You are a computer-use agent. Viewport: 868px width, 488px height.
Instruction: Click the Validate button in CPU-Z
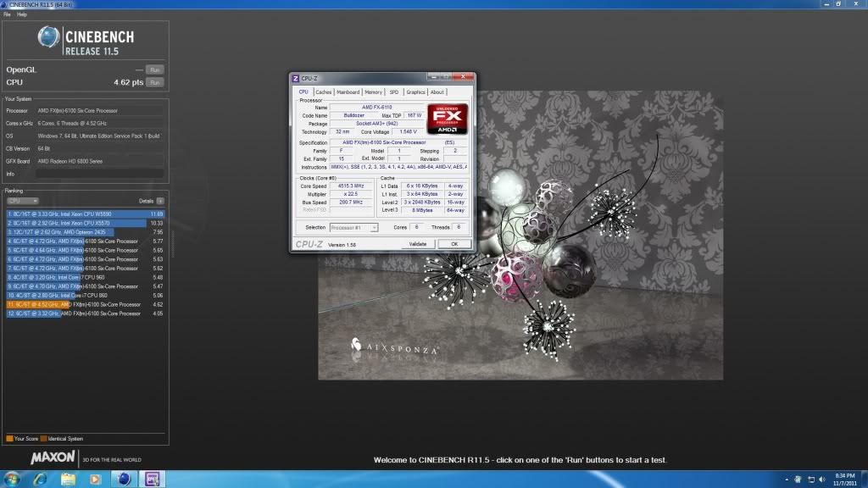[418, 244]
